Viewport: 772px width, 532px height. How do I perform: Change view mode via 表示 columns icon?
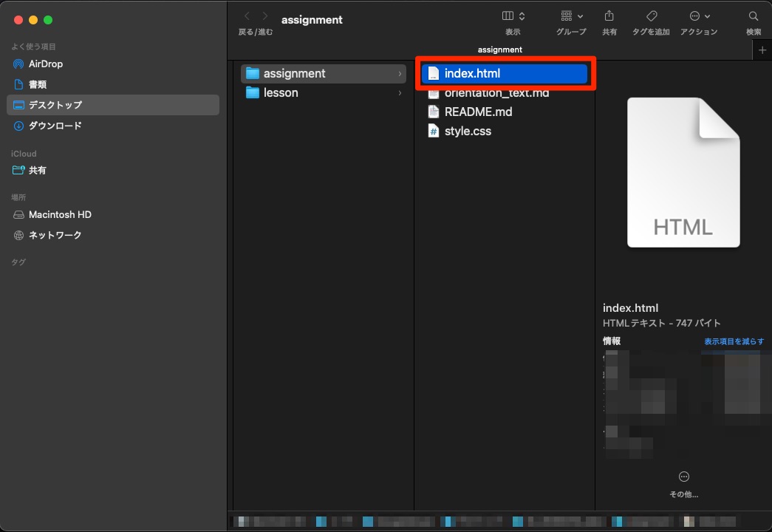[x=513, y=16]
